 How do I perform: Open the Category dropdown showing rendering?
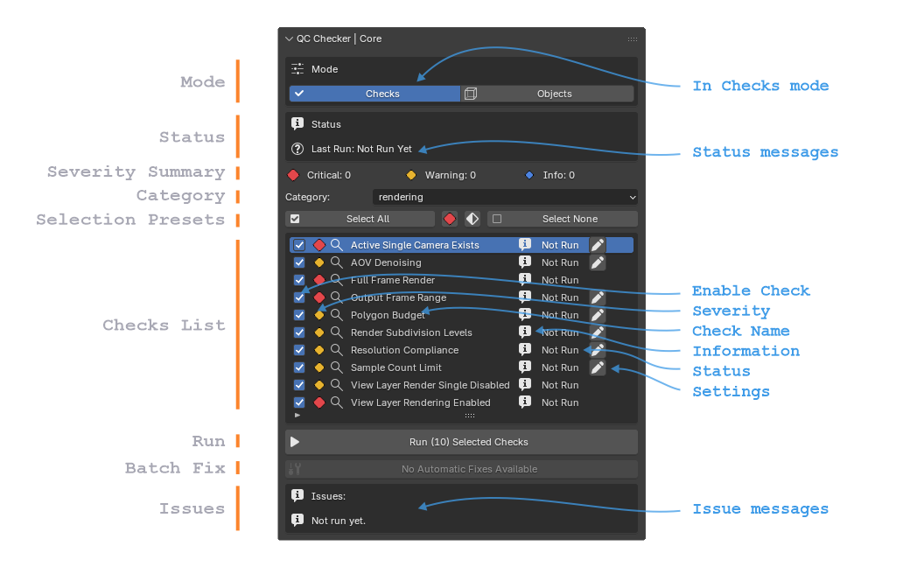[505, 198]
